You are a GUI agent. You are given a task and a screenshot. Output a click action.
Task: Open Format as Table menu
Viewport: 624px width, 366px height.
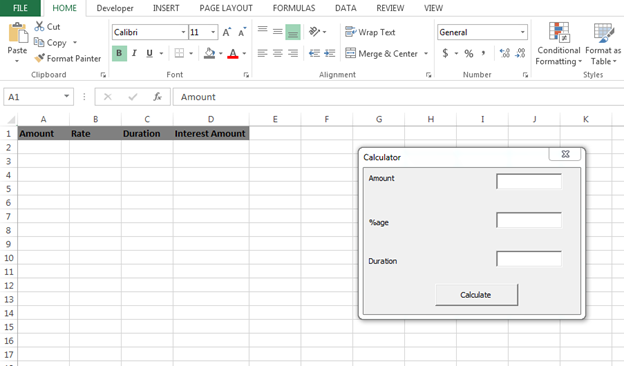tap(603, 44)
